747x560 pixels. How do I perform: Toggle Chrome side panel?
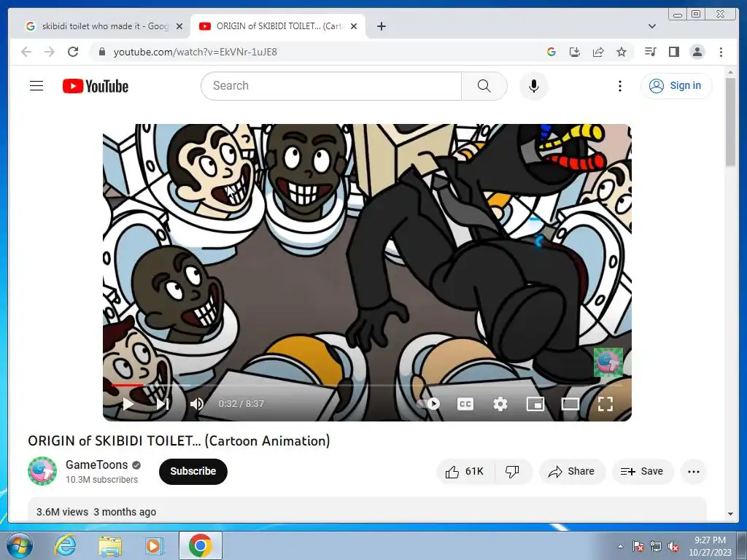(673, 52)
